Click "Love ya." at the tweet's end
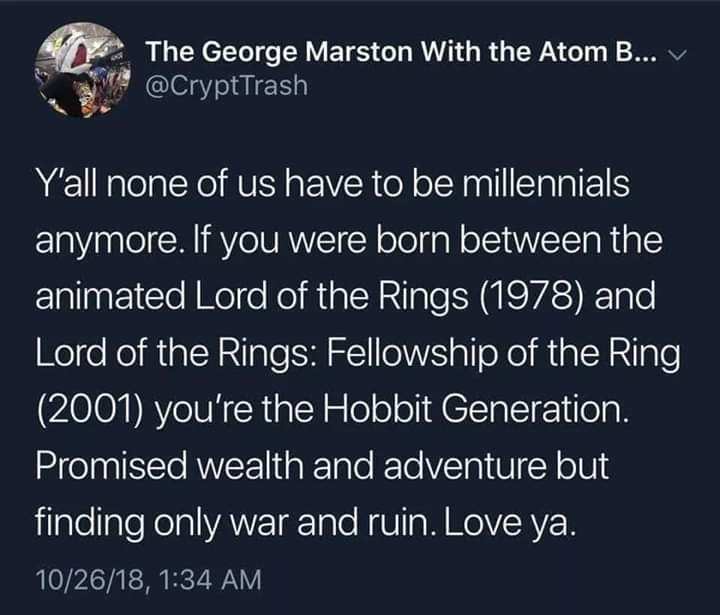The image size is (720, 615). (520, 521)
